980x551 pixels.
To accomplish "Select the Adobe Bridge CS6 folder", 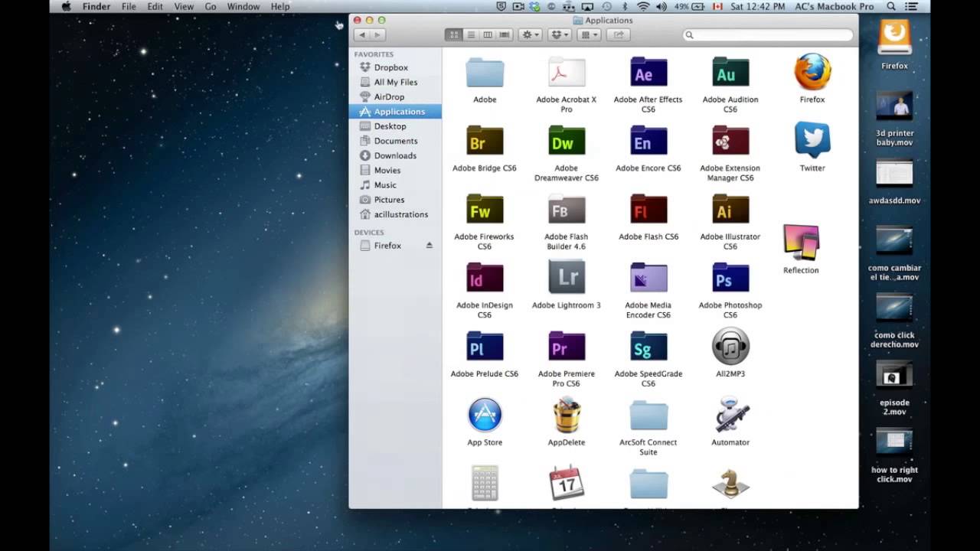I will 485,141.
